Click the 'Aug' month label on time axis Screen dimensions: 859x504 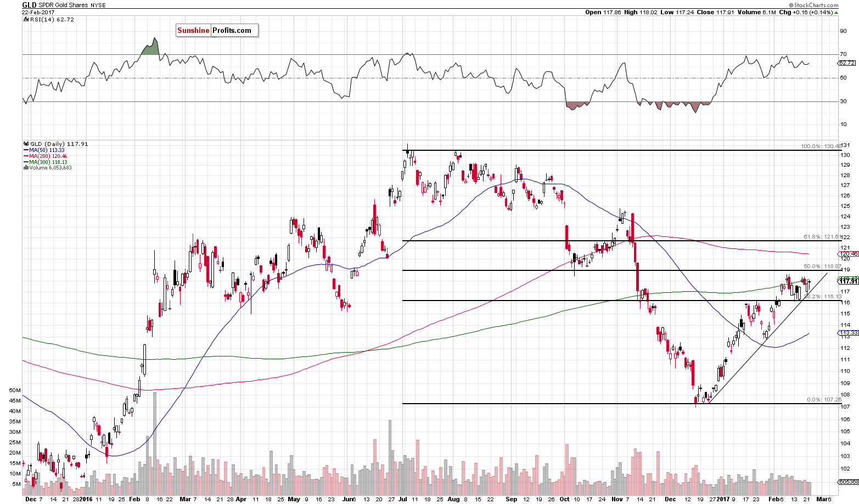(x=453, y=500)
